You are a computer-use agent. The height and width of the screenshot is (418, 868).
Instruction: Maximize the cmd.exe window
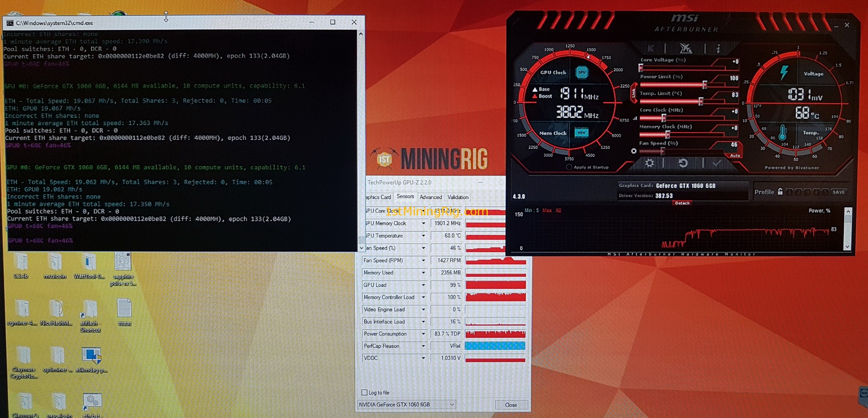tap(333, 22)
